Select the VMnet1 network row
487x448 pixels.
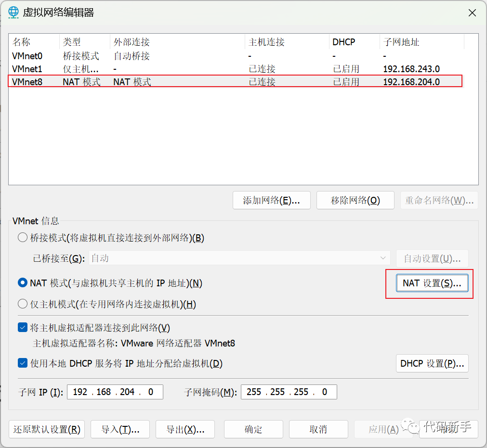click(x=236, y=69)
